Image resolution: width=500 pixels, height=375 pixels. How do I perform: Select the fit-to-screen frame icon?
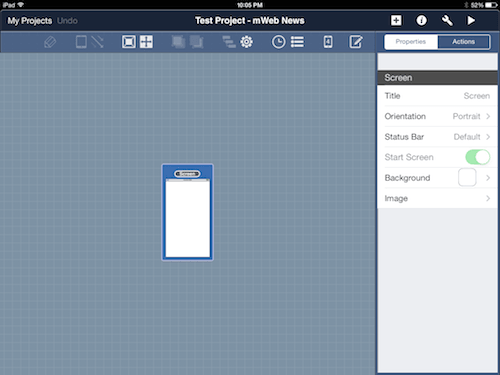(x=129, y=42)
